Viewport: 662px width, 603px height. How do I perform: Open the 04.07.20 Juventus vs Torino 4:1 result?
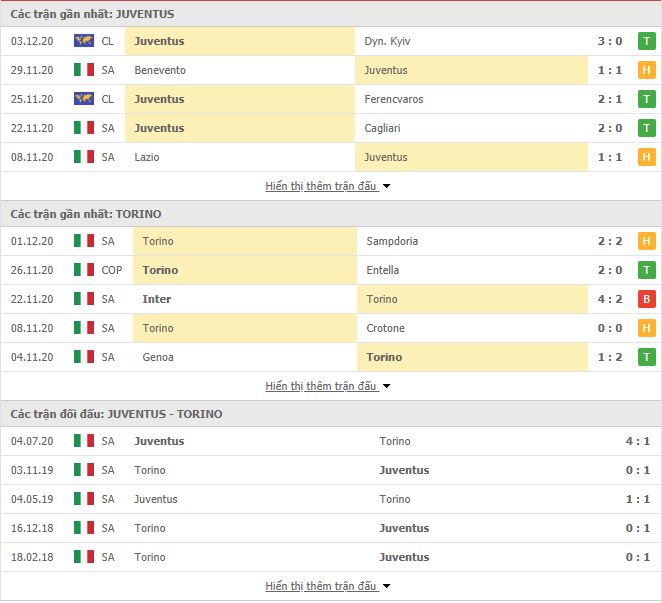[x=629, y=441]
